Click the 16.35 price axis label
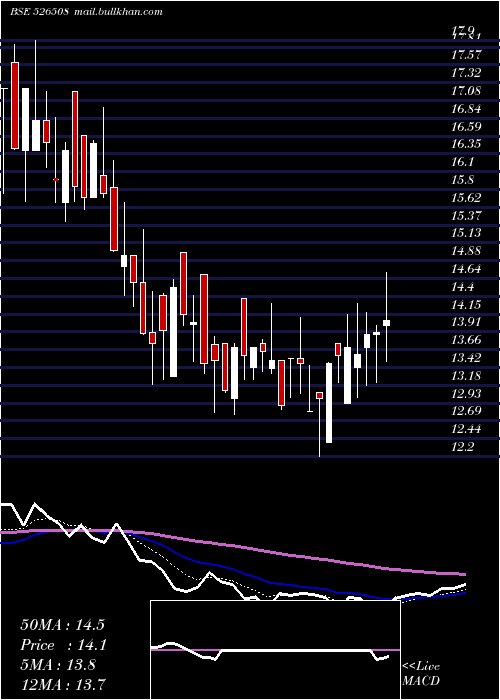Image resolution: width=500 pixels, height=700 pixels. [x=466, y=144]
